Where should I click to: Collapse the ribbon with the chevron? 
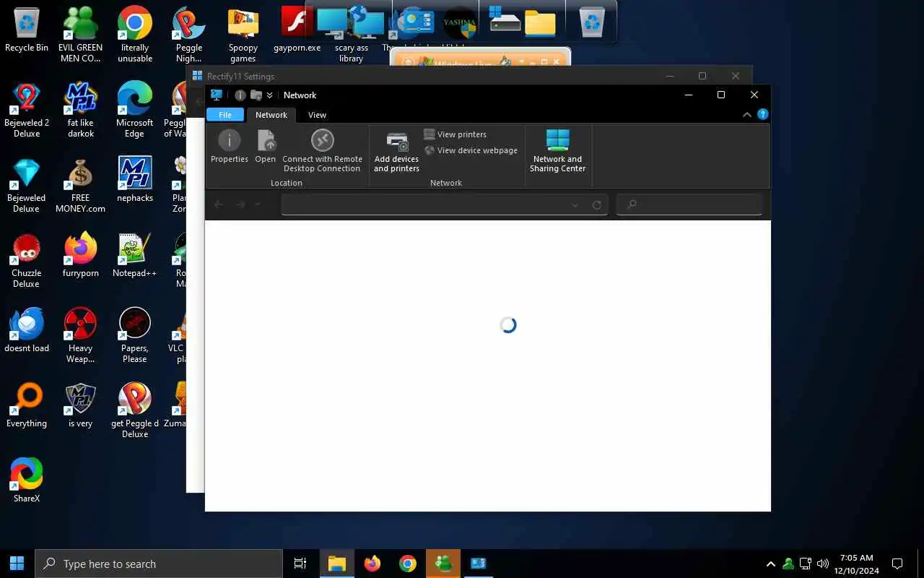748,115
